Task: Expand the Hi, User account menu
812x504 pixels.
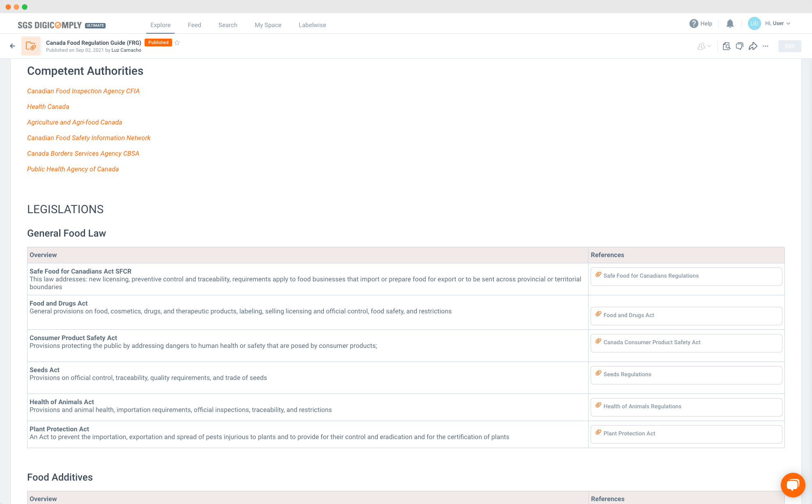Action: (x=777, y=23)
